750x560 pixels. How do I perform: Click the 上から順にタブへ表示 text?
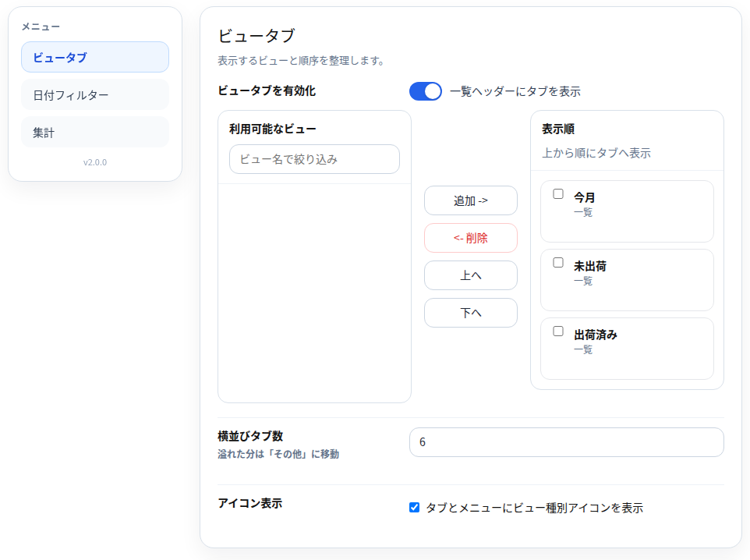click(x=596, y=153)
